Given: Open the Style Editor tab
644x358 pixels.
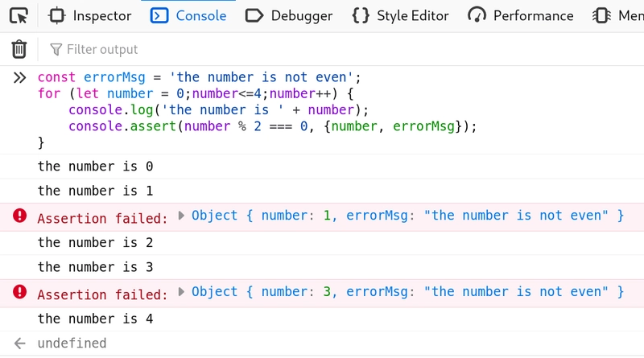Looking at the screenshot, I should (x=400, y=15).
